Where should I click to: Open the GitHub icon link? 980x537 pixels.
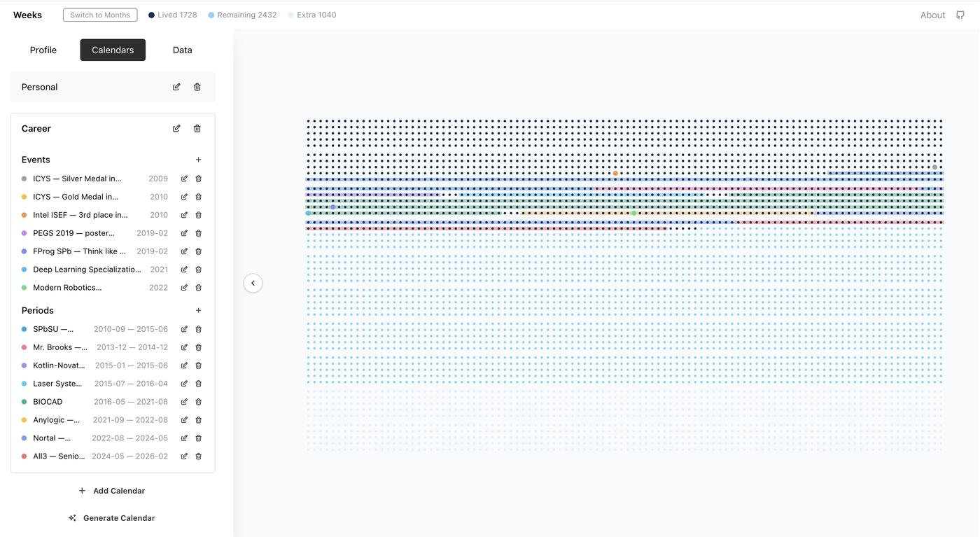click(x=960, y=15)
